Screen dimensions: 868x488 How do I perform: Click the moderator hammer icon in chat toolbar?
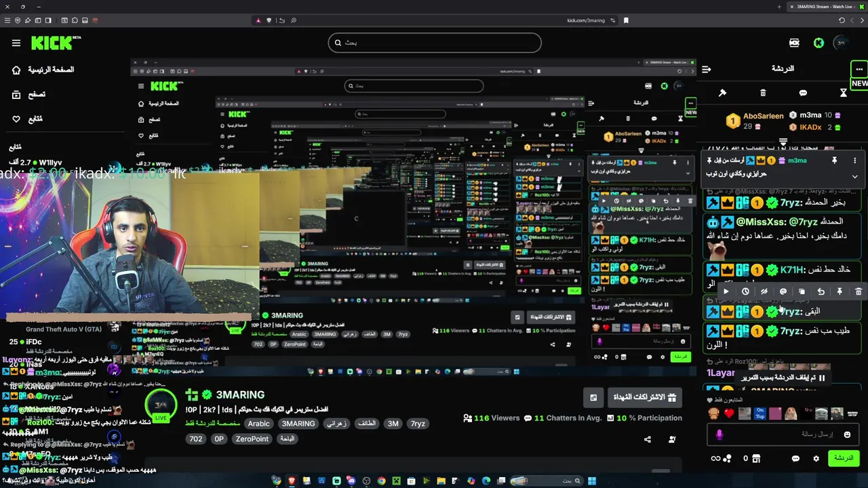(723, 93)
